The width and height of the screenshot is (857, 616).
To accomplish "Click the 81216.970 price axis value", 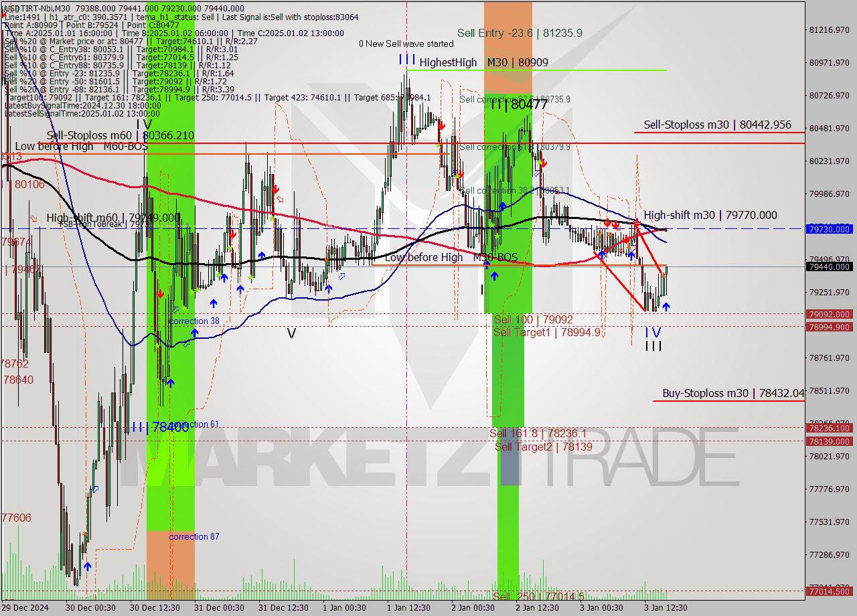I will tap(830, 30).
